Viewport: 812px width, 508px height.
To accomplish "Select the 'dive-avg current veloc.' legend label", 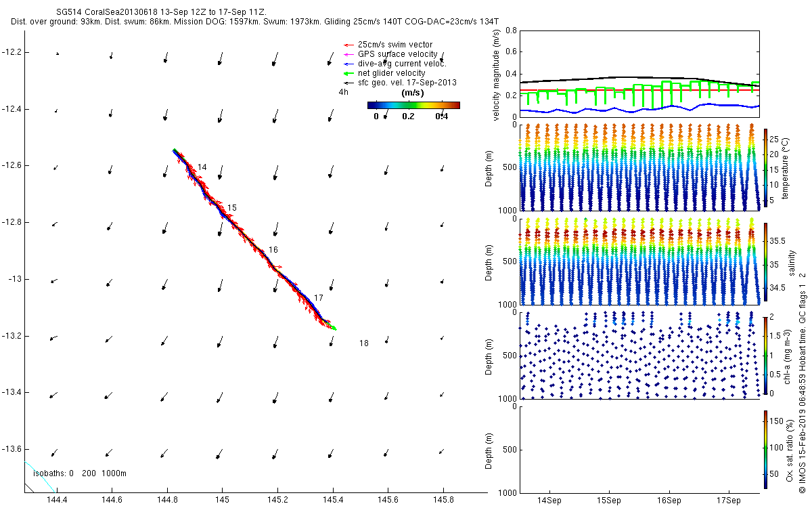I will [x=403, y=64].
